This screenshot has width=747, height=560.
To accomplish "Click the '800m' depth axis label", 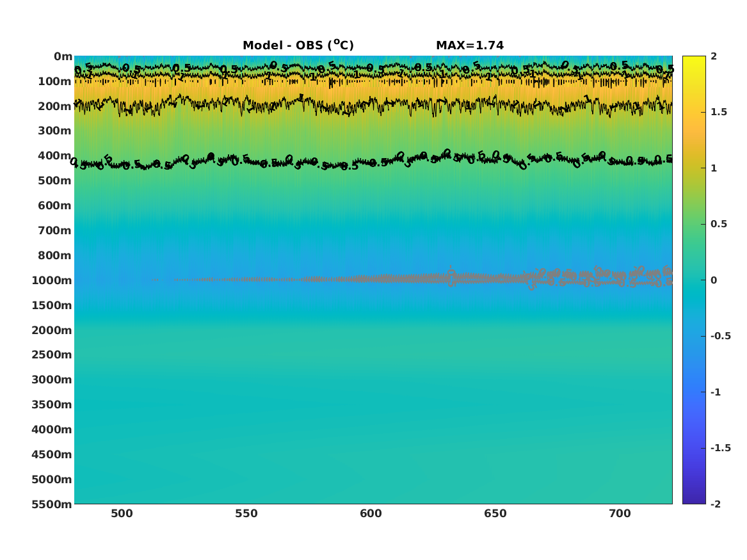I will point(54,255).
